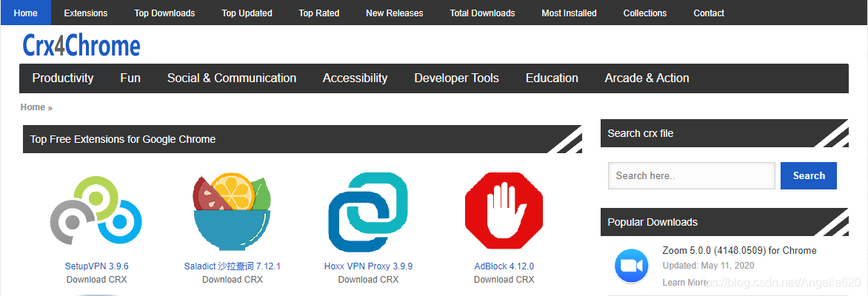This screenshot has width=868, height=296.
Task: Open the Contact page link
Action: pyautogui.click(x=709, y=13)
